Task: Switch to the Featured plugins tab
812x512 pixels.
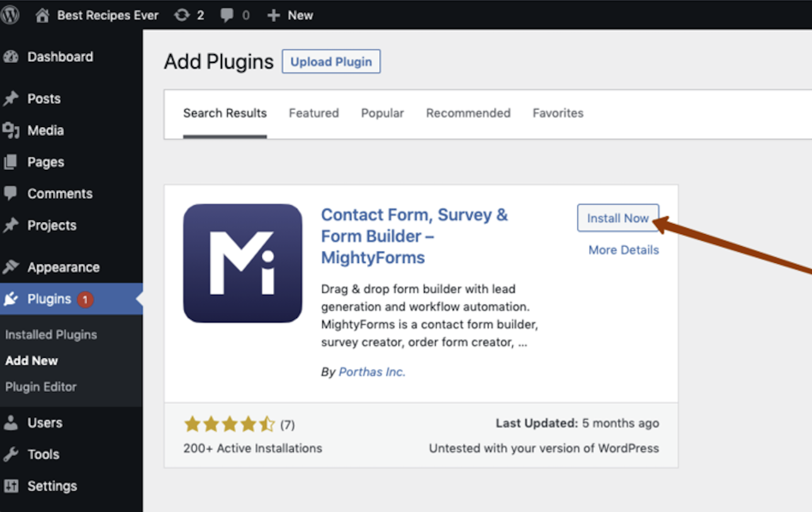Action: 313,113
